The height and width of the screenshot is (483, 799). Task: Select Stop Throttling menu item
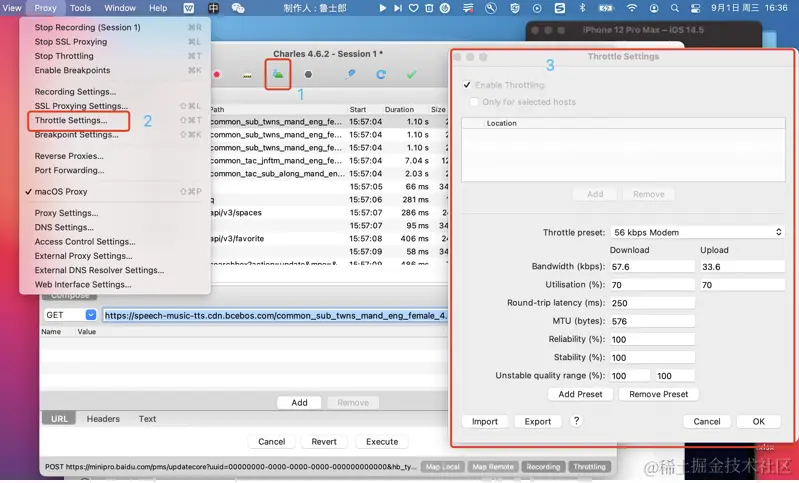point(115,56)
